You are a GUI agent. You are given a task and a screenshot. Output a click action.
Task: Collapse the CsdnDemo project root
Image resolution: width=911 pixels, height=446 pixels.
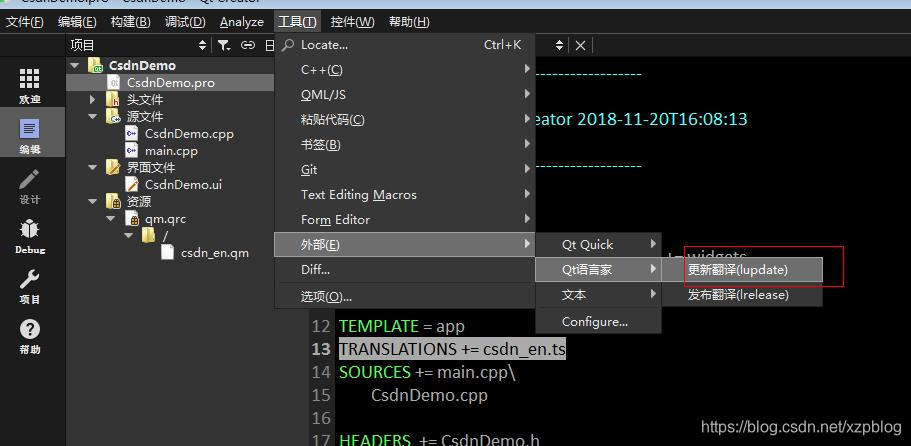point(74,66)
